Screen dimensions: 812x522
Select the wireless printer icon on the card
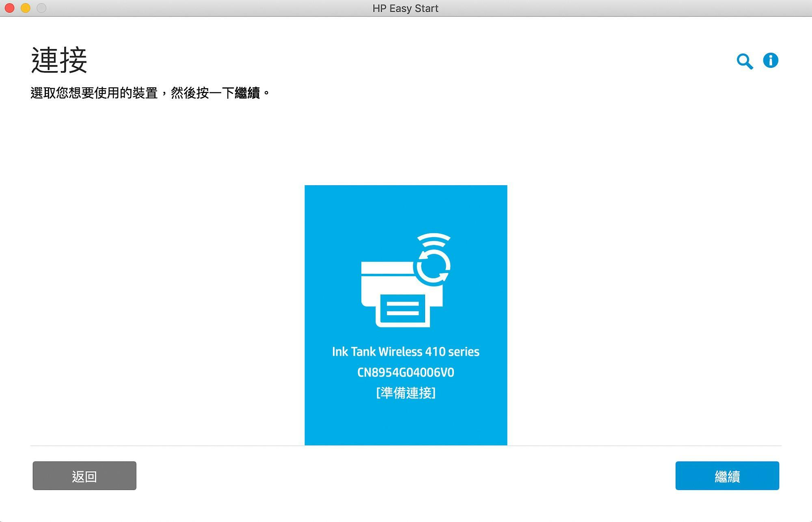tap(406, 280)
